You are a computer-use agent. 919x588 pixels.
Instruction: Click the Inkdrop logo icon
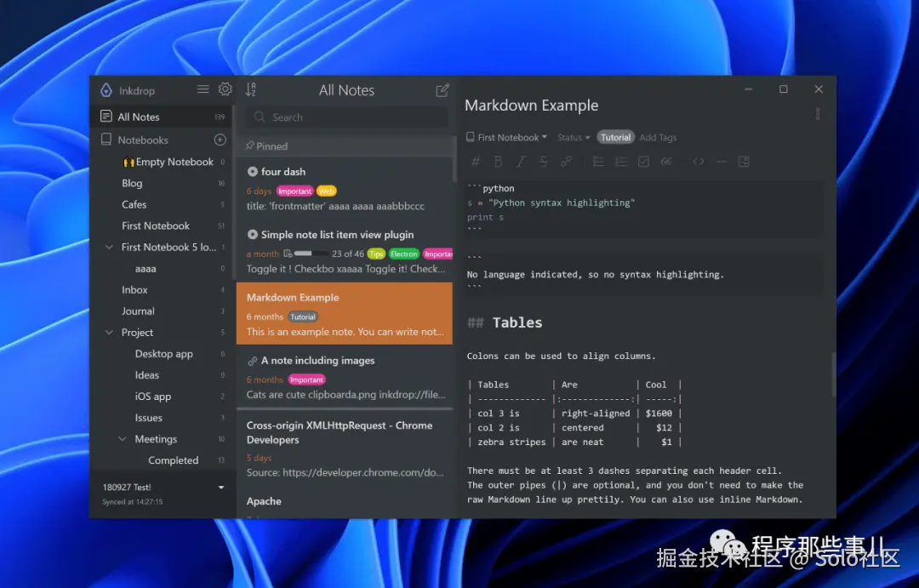[106, 90]
